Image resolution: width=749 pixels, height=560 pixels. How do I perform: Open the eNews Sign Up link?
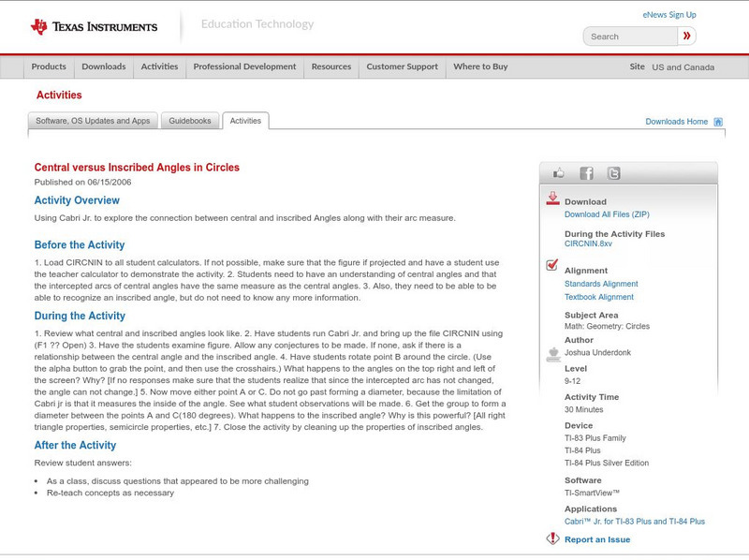(669, 15)
